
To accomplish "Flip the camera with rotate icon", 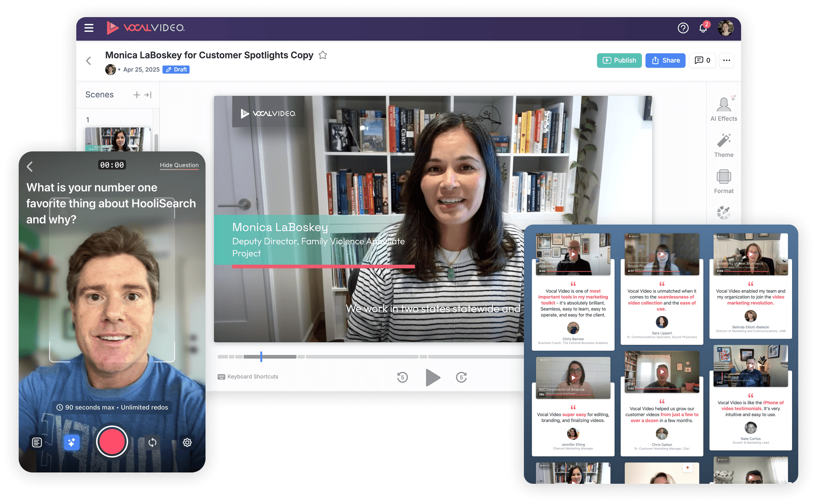I will pyautogui.click(x=153, y=443).
